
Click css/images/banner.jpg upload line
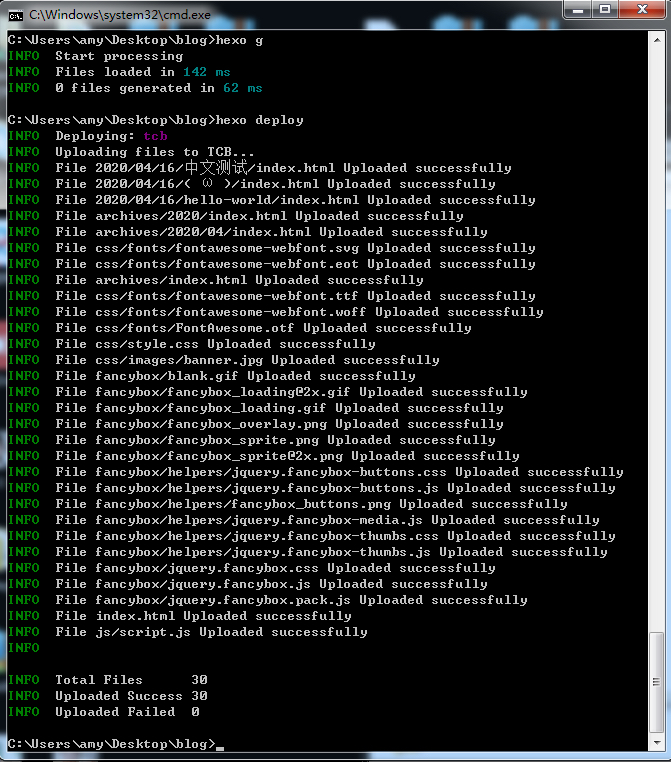pyautogui.click(x=224, y=361)
